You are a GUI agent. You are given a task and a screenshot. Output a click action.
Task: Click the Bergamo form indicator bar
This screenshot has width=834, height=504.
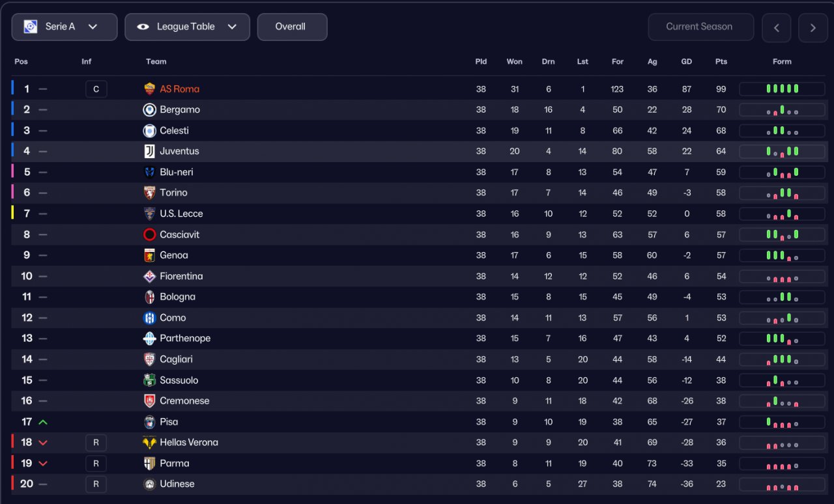(x=782, y=110)
